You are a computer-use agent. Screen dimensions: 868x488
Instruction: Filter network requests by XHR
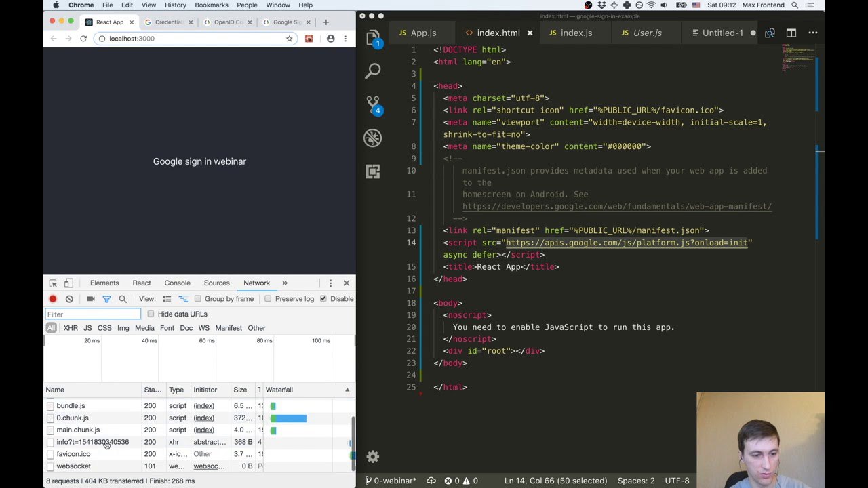tap(71, 328)
